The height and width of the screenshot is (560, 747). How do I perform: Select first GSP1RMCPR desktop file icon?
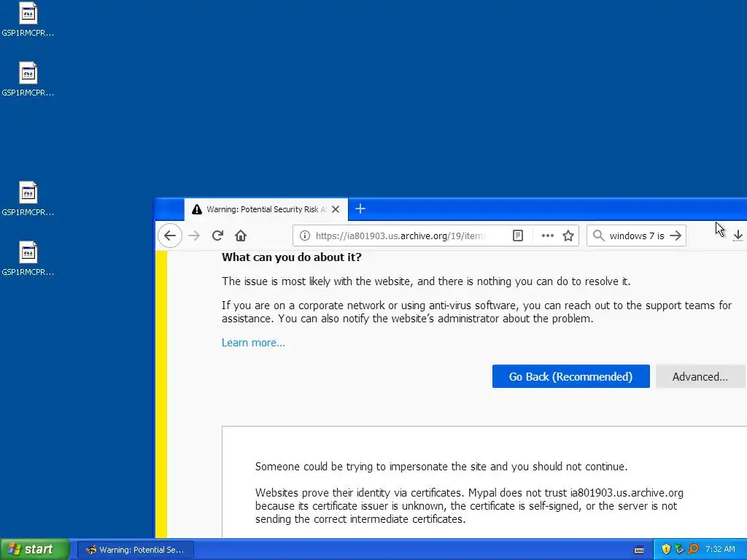tap(28, 20)
